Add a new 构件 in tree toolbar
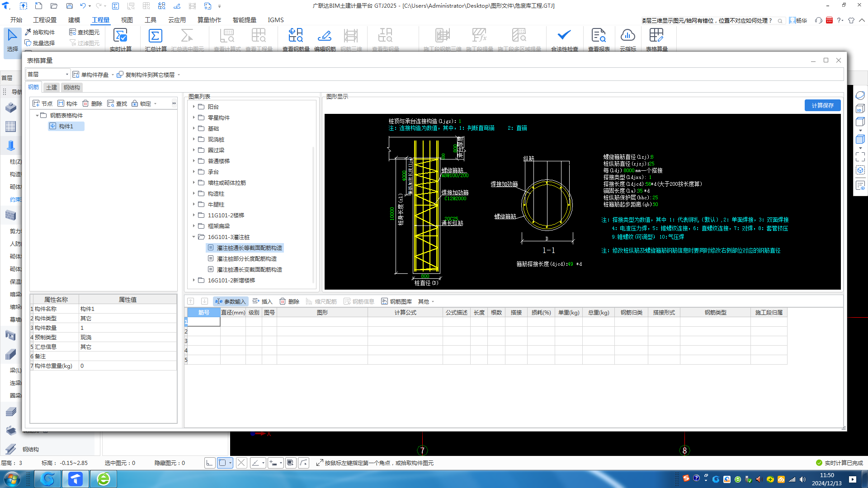 [67, 103]
